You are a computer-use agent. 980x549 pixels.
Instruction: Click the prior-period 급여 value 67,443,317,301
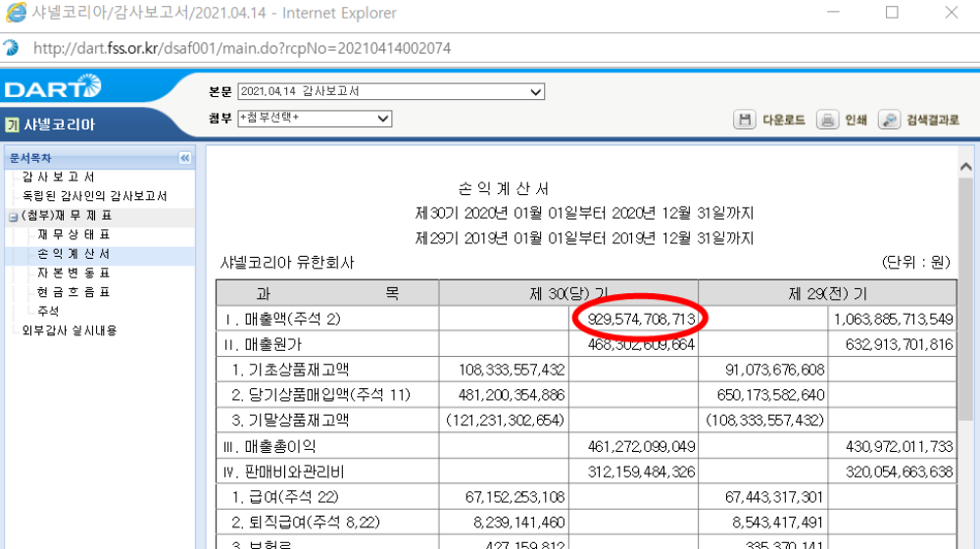(x=774, y=497)
